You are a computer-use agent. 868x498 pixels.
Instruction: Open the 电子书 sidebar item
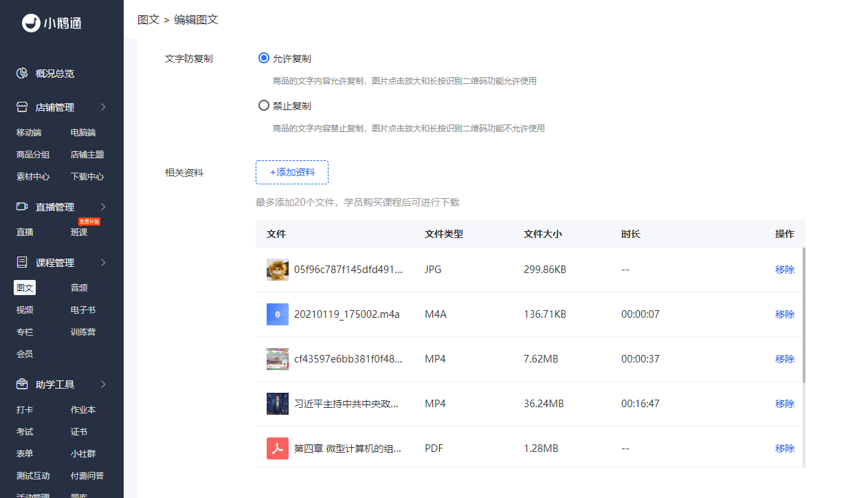click(82, 310)
